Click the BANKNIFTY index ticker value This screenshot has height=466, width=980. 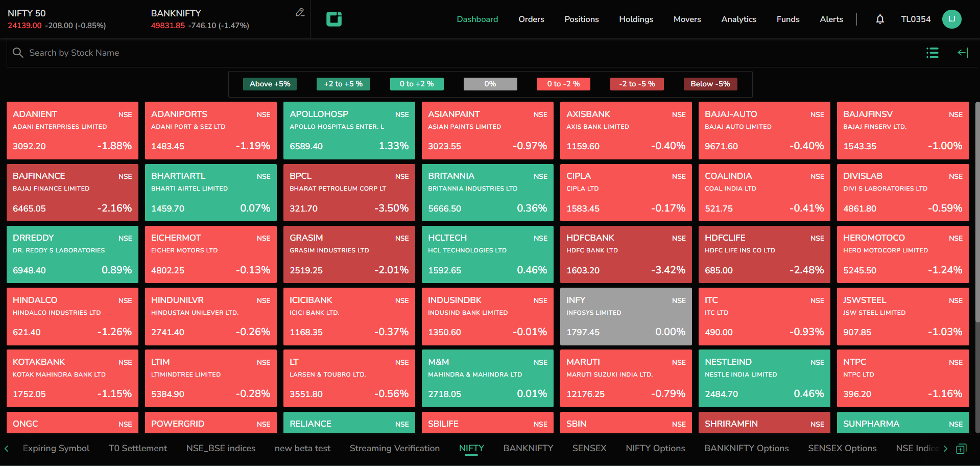[168, 26]
